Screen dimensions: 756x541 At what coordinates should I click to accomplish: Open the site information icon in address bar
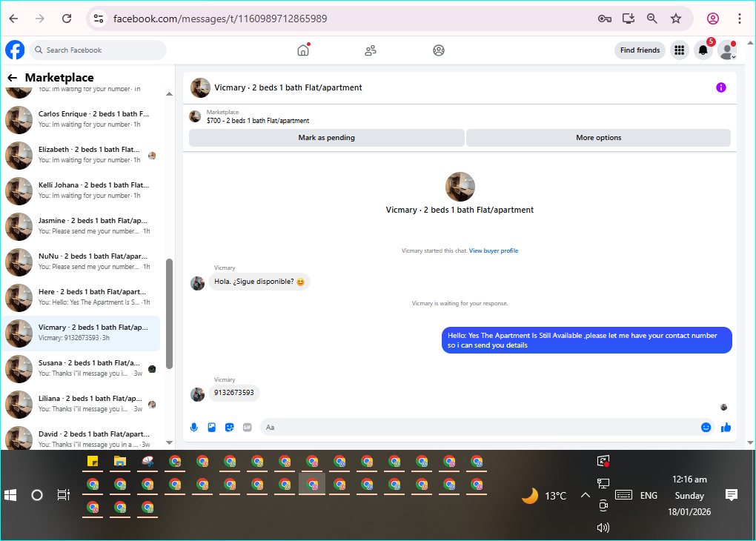(99, 19)
